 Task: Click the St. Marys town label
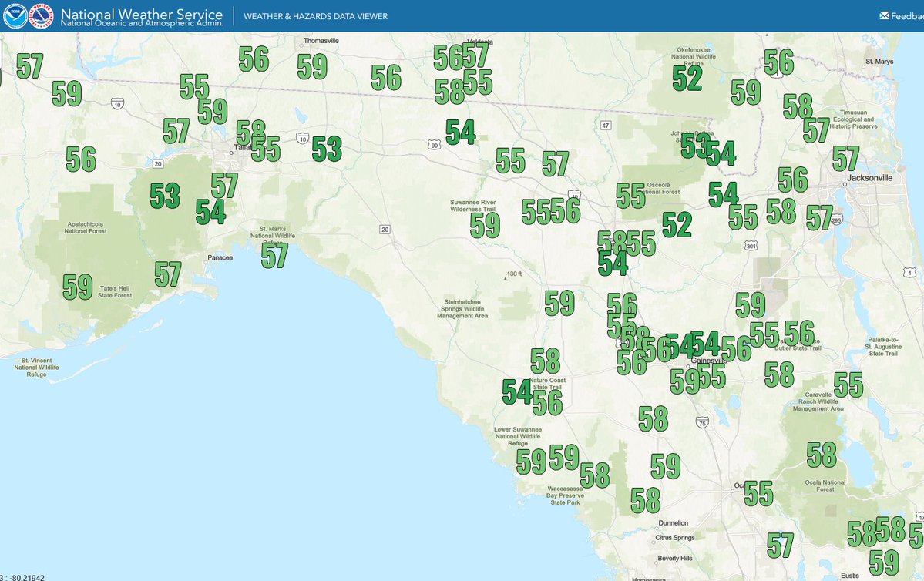(879, 62)
